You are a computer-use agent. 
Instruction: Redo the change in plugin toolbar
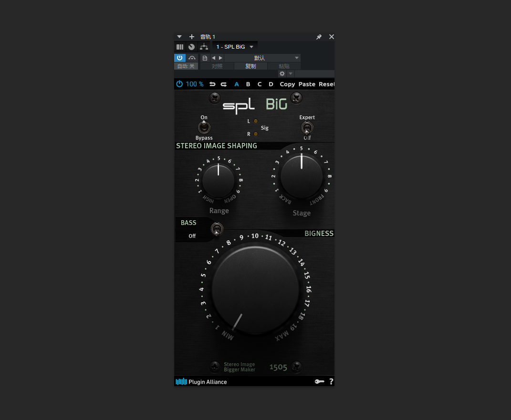point(224,84)
